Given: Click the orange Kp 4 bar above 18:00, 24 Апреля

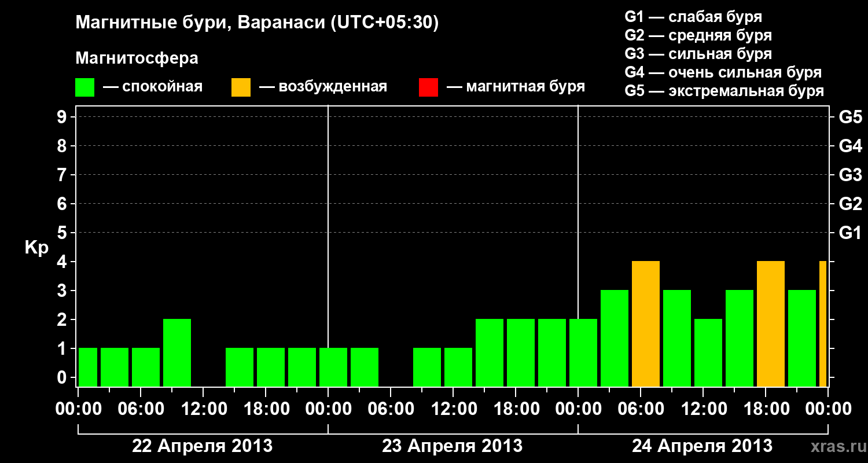Looking at the screenshot, I should 771,324.
